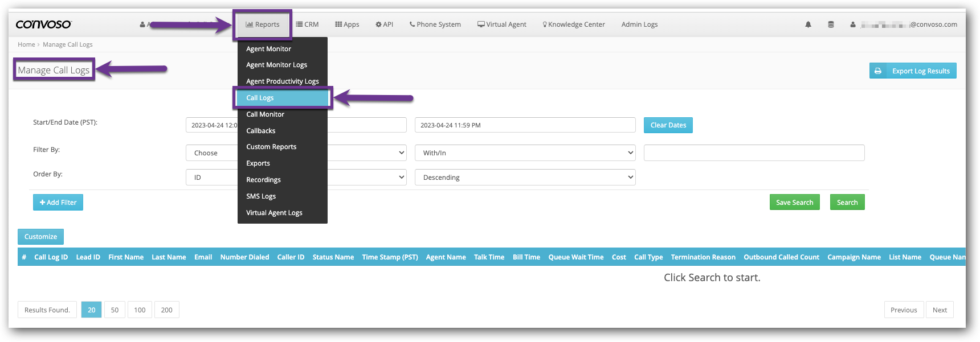Click the end date field 2023-04-24 11:59 PM

point(525,125)
